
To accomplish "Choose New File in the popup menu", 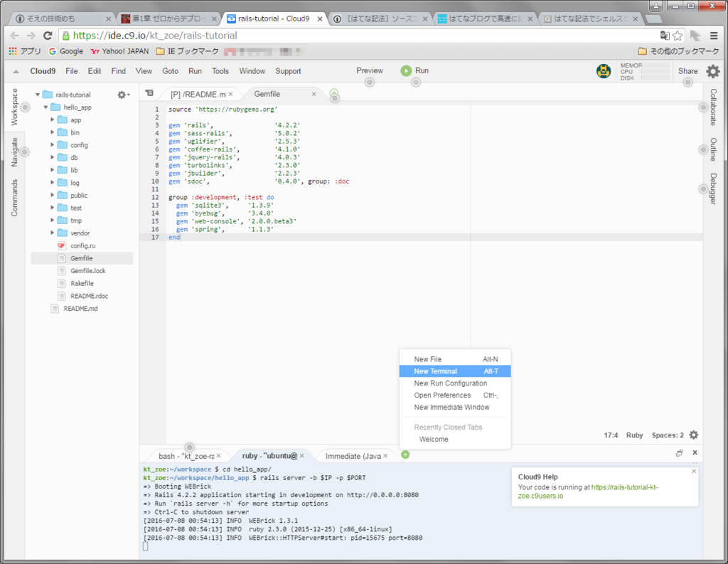I will point(455,359).
